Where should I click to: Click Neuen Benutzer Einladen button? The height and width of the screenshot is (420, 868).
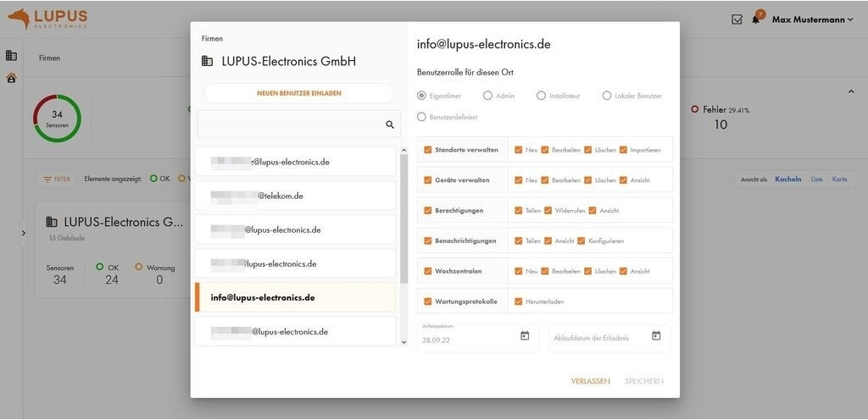point(298,93)
